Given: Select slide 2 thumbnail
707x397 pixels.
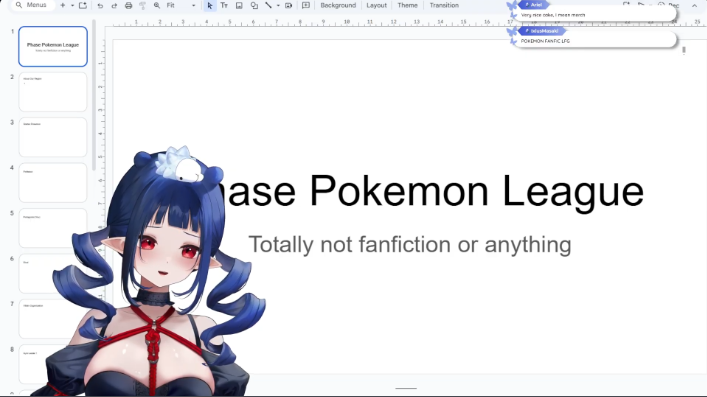Looking at the screenshot, I should [53, 92].
